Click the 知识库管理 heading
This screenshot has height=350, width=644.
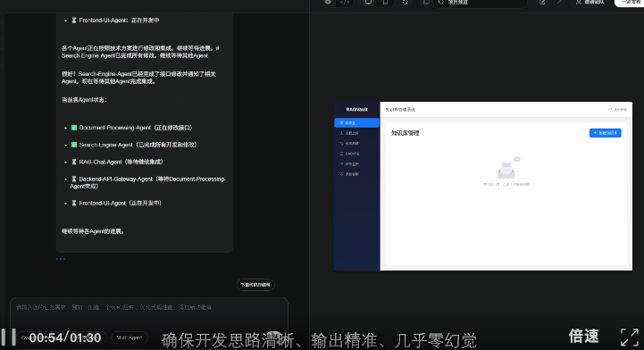tap(405, 133)
